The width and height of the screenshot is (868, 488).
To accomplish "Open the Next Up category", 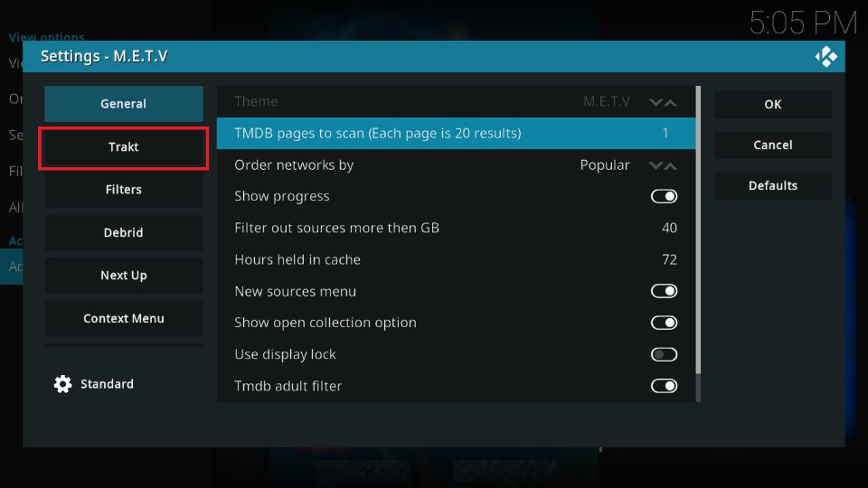I will click(x=124, y=276).
